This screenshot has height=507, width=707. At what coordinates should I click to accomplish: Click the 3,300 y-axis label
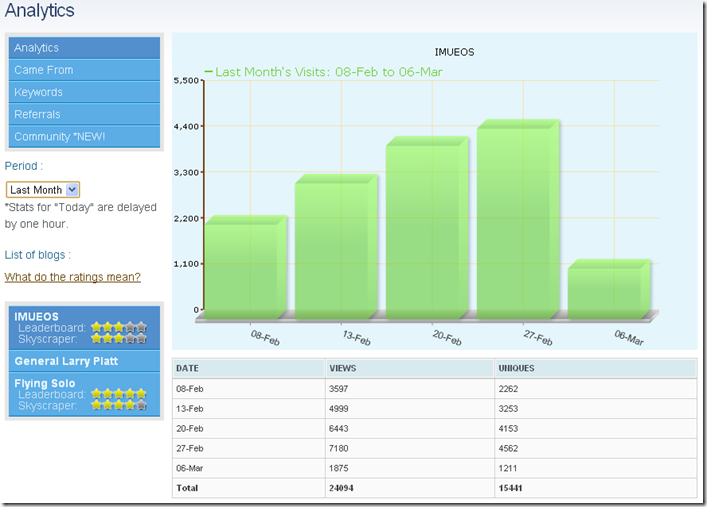pos(186,173)
